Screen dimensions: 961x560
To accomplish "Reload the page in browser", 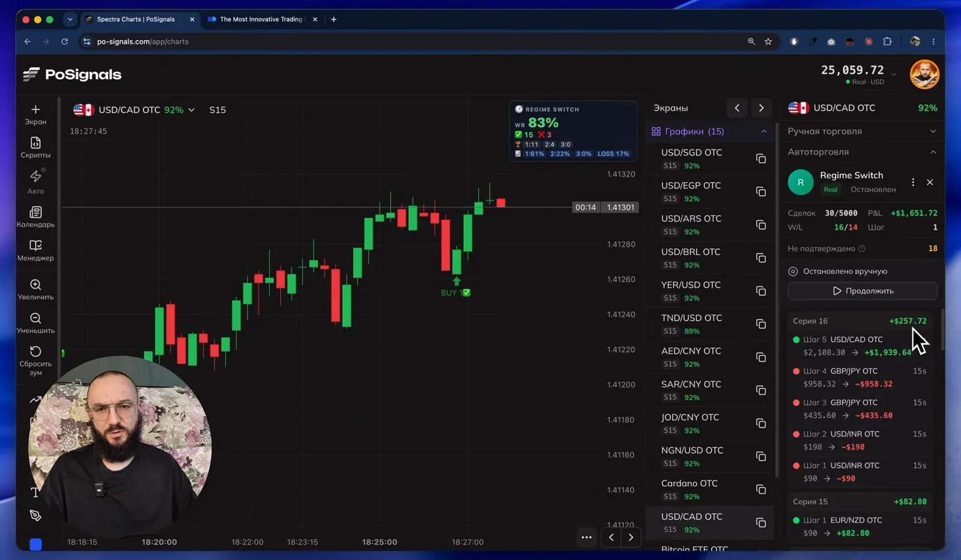I will pos(64,41).
